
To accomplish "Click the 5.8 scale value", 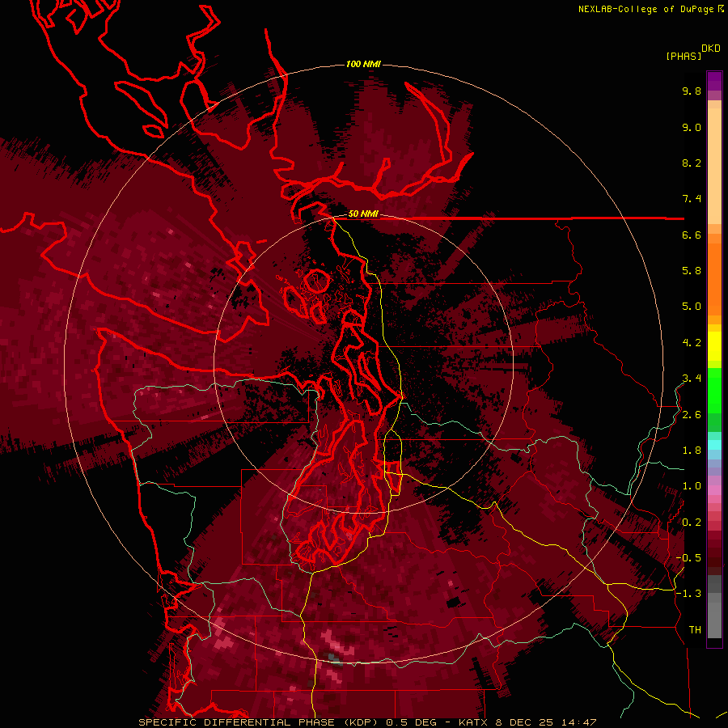I will (692, 271).
